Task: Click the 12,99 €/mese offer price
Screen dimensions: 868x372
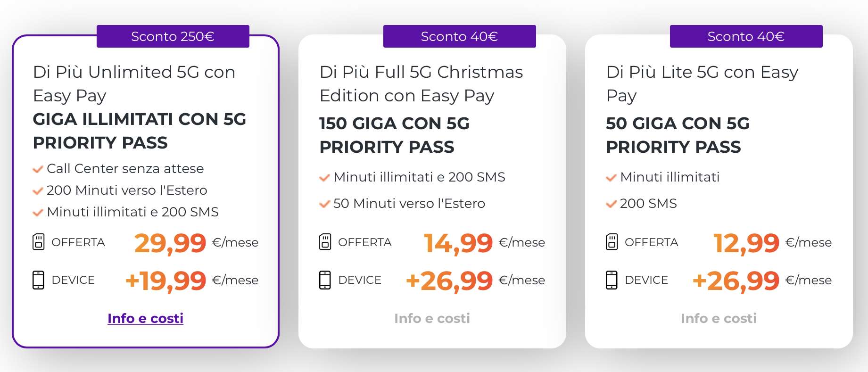Action: pos(772,243)
